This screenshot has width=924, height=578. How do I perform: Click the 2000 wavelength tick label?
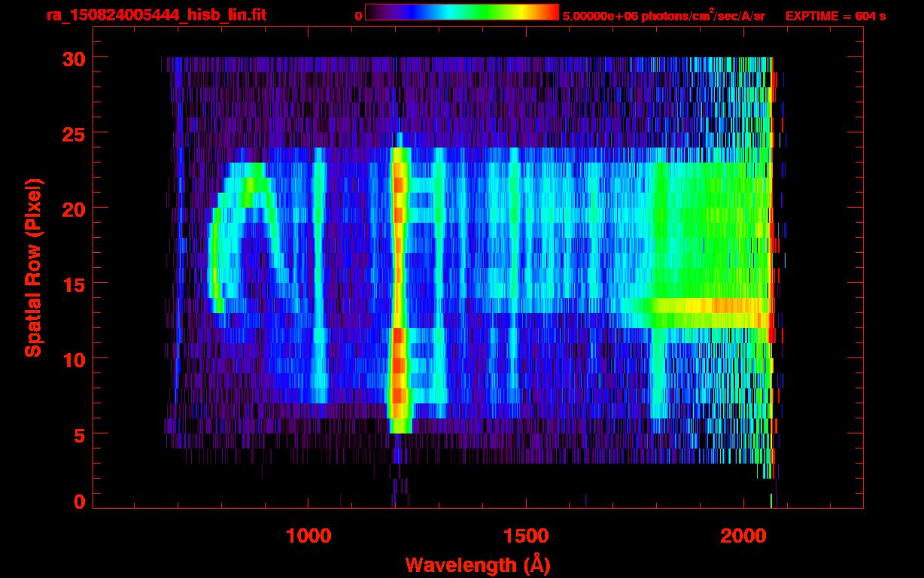[743, 536]
